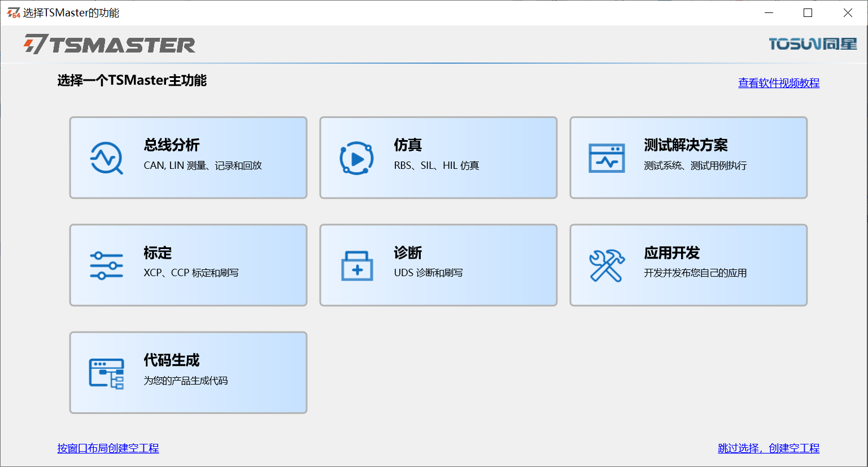
Task: Select the 标定 heading text
Action: click(x=158, y=252)
